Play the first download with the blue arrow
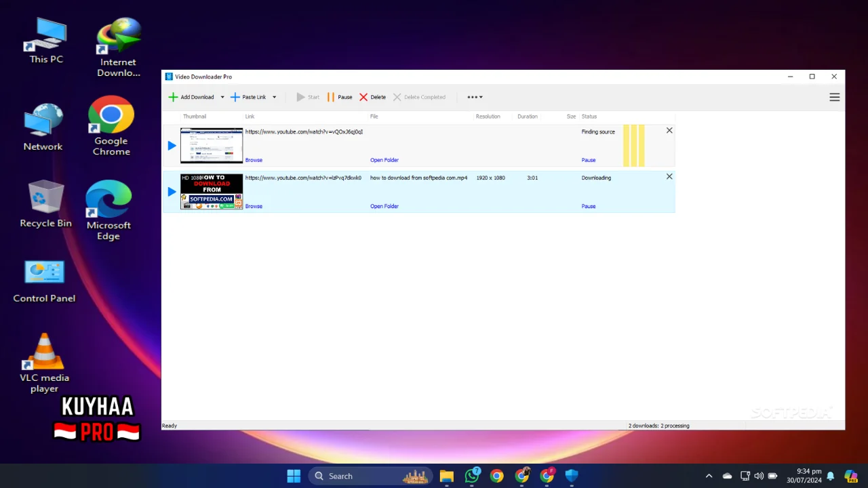 click(x=172, y=145)
